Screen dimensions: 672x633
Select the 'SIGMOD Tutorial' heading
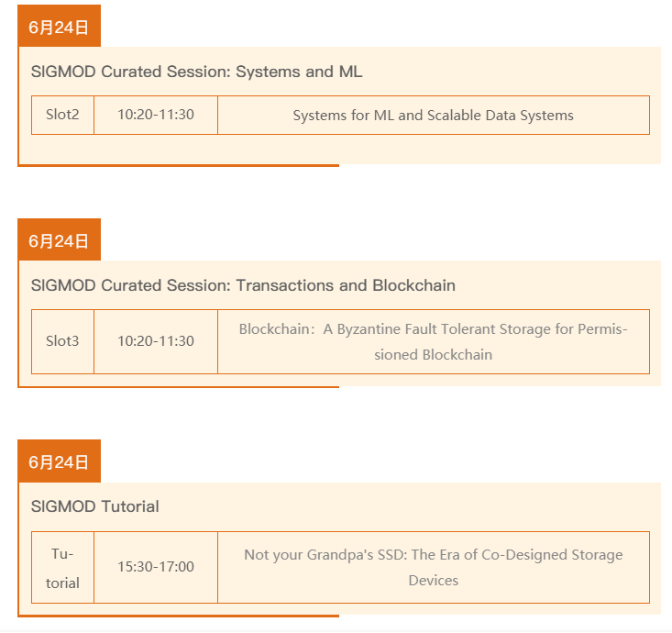[94, 506]
